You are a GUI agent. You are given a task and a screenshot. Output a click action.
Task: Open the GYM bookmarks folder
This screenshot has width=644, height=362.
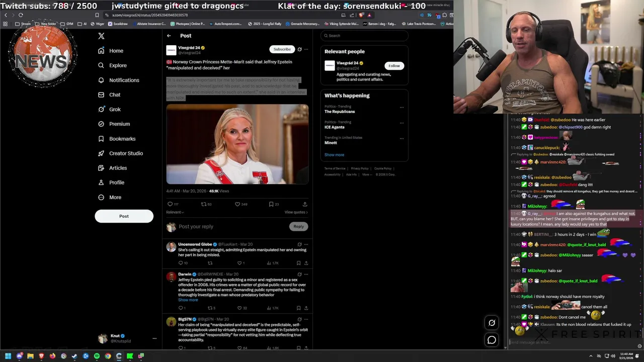[x=67, y=24]
